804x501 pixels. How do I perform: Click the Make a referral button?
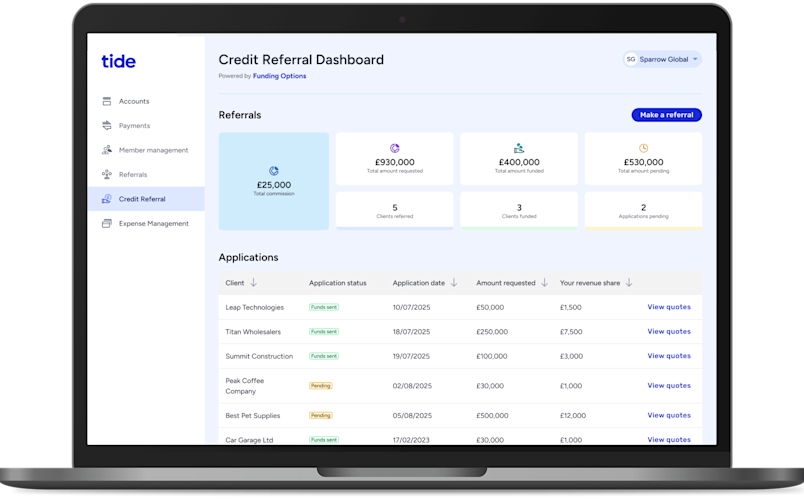tap(667, 115)
